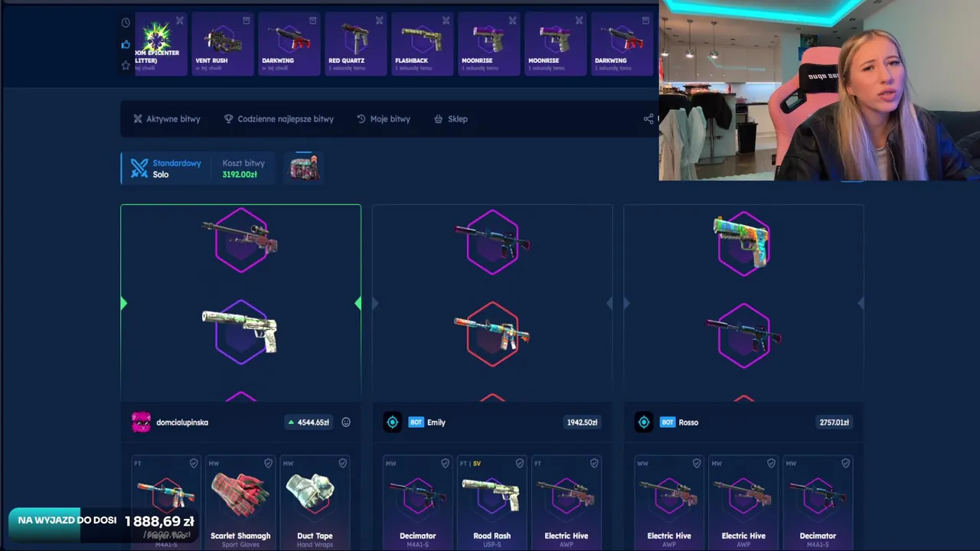Screen dimensions: 980x551
Task: Open the Moje bitwy tab
Action: coord(384,119)
